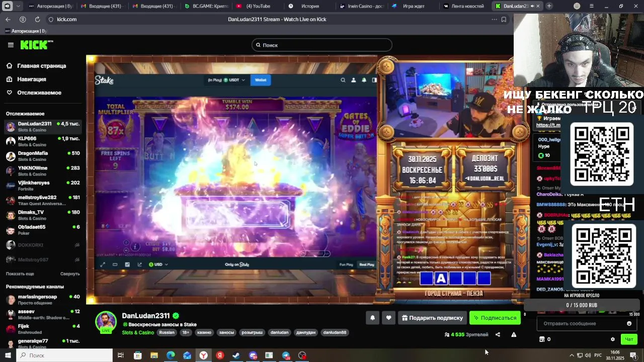The width and height of the screenshot is (644, 362).
Task: Open generalqw77 recommended channel
Action: pos(43,343)
